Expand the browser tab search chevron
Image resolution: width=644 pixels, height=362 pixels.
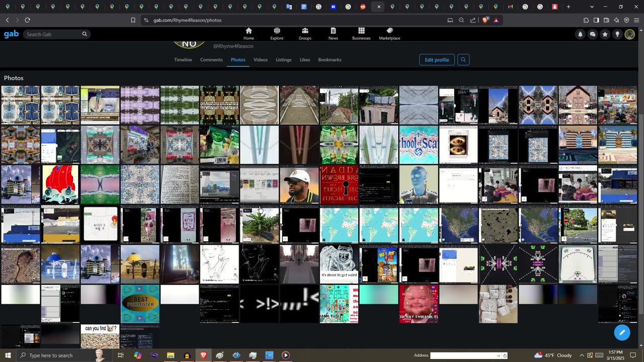point(592,7)
